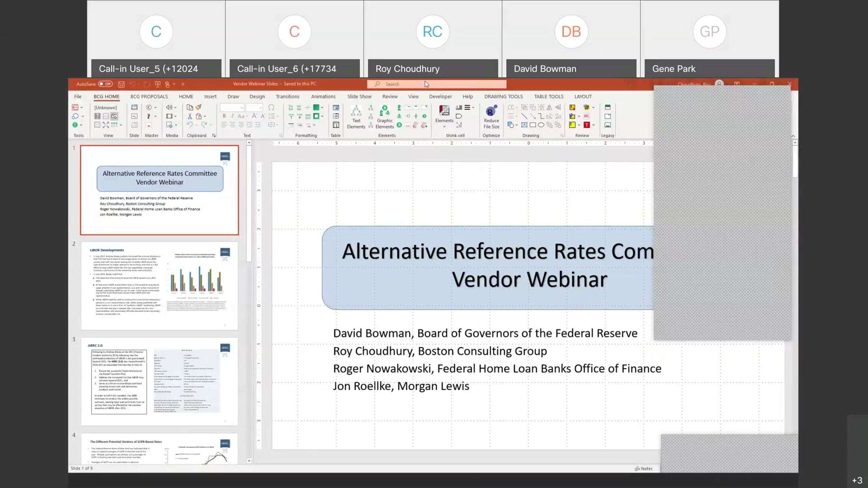The width and height of the screenshot is (868, 488).
Task: Click the Format Painter brush icon
Action: [x=199, y=107]
